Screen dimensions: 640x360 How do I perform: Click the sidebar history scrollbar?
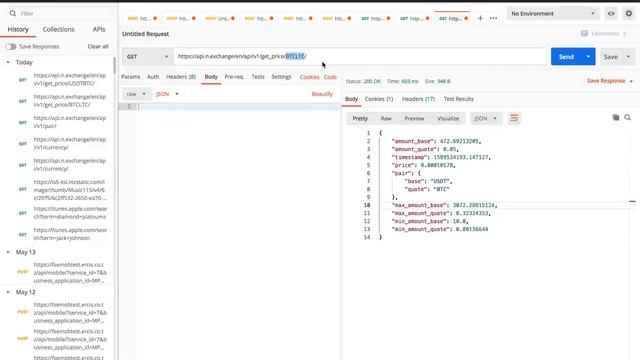115,65
